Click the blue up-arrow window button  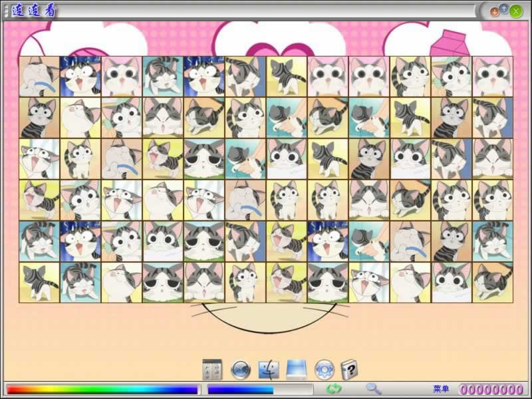[x=504, y=9]
